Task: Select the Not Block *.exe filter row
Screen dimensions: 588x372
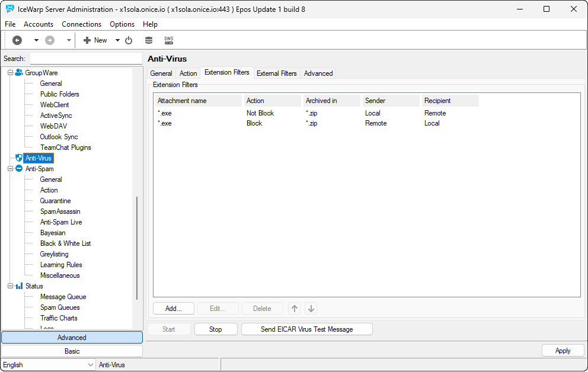Action: pos(317,113)
